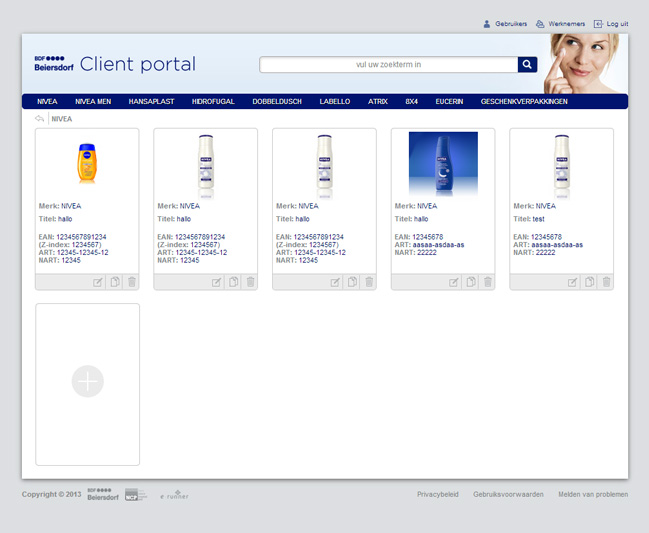Delete the blue bottle product card
Image resolution: width=649 pixels, height=533 pixels.
[488, 282]
